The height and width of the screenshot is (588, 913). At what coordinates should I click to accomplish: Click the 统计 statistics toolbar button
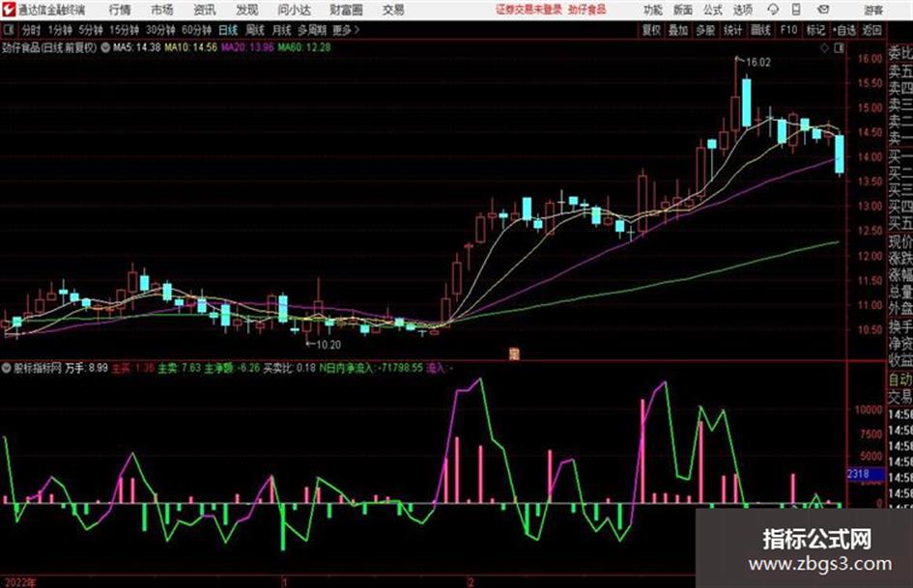coord(732,30)
